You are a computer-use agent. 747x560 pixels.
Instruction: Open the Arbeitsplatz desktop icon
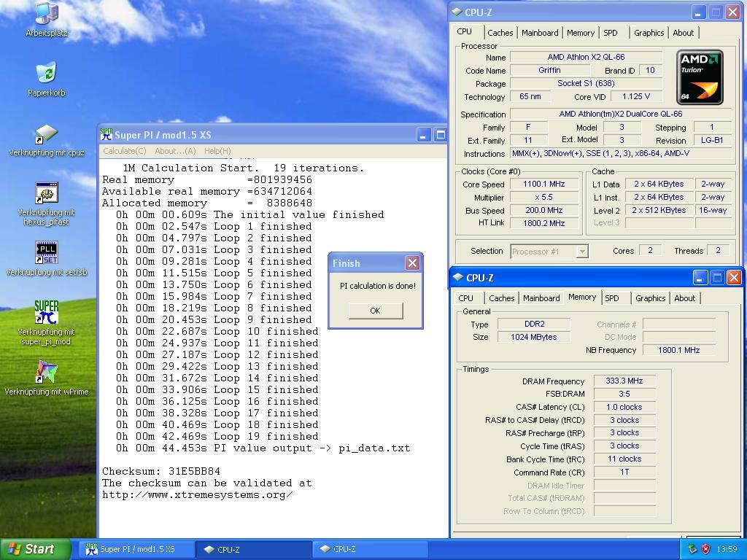[x=47, y=19]
